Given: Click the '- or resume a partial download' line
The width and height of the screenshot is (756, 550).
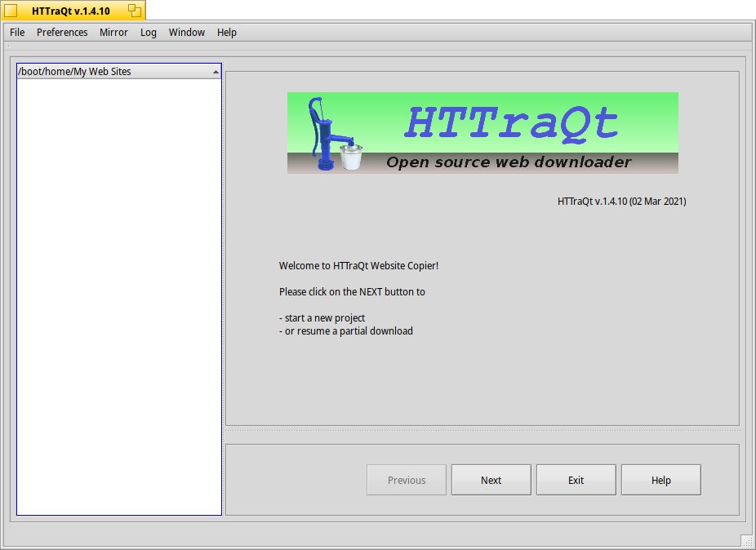Looking at the screenshot, I should pyautogui.click(x=345, y=331).
